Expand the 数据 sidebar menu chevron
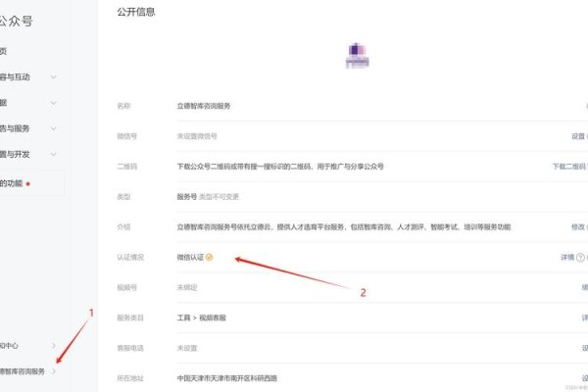588x392 pixels. click(x=53, y=103)
